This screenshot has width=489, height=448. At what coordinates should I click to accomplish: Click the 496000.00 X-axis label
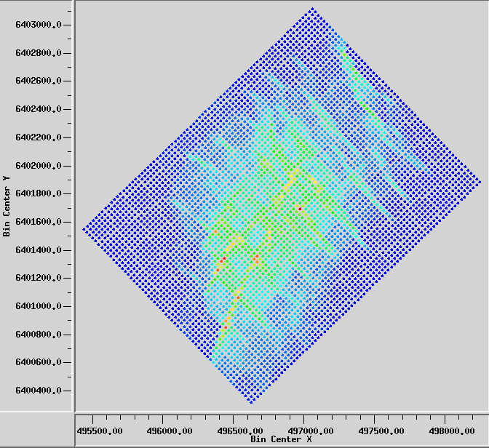pyautogui.click(x=170, y=431)
